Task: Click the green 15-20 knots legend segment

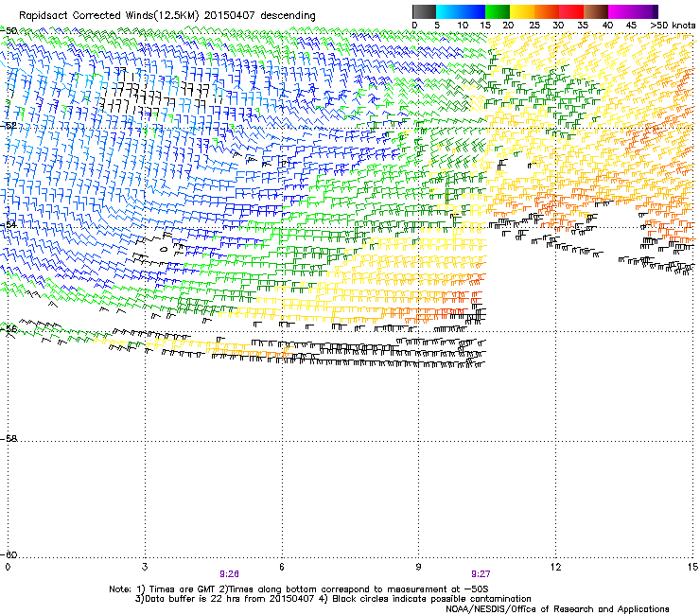Action: click(x=498, y=11)
